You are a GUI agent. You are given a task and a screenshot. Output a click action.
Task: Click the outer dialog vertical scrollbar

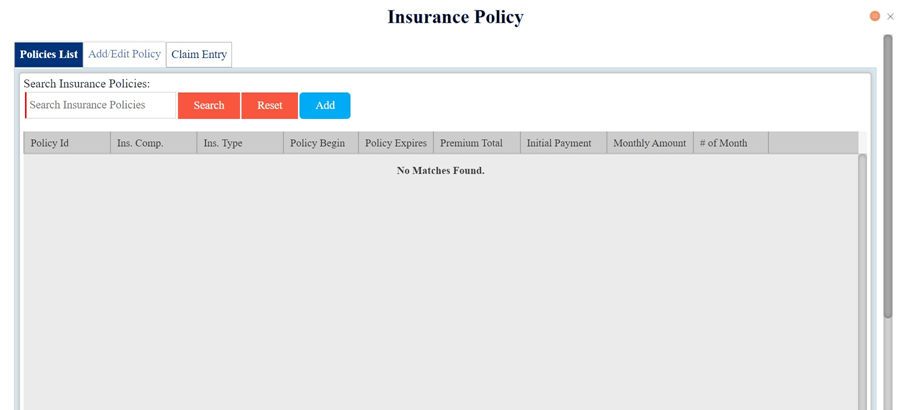(887, 180)
